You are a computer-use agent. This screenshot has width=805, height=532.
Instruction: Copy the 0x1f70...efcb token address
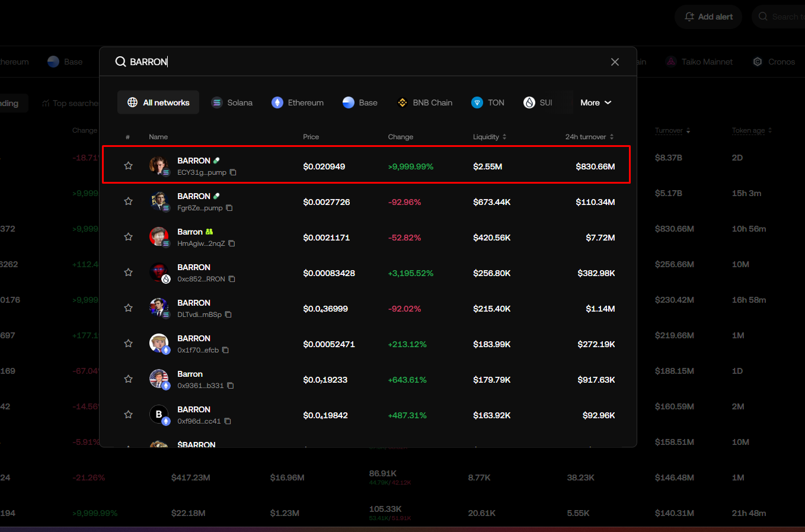(225, 350)
